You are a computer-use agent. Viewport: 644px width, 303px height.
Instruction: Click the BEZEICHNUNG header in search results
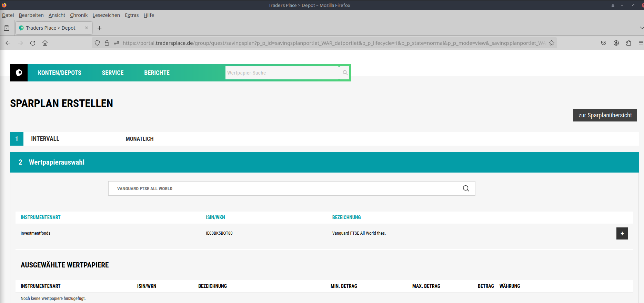346,217
